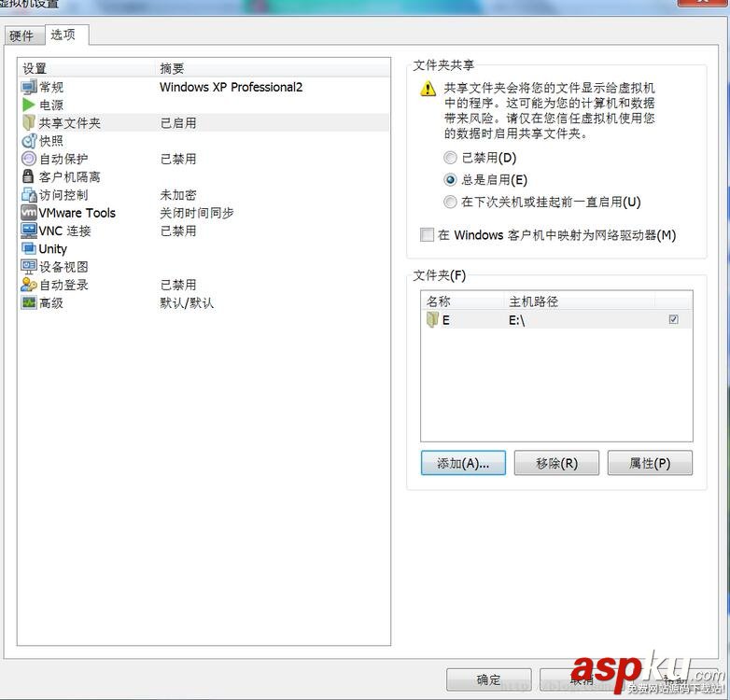Viewport: 730px width, 700px height.
Task: Click the 关闭时间同步 summary value
Action: [x=196, y=213]
